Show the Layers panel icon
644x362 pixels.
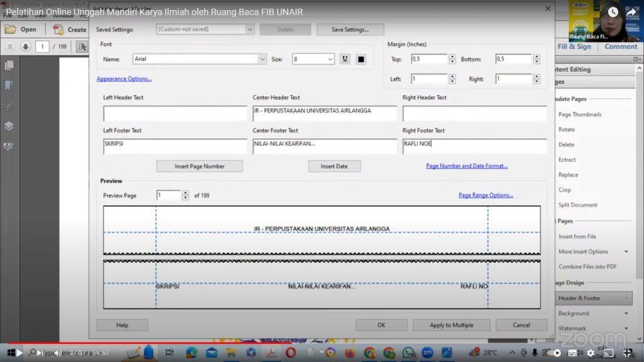click(9, 126)
